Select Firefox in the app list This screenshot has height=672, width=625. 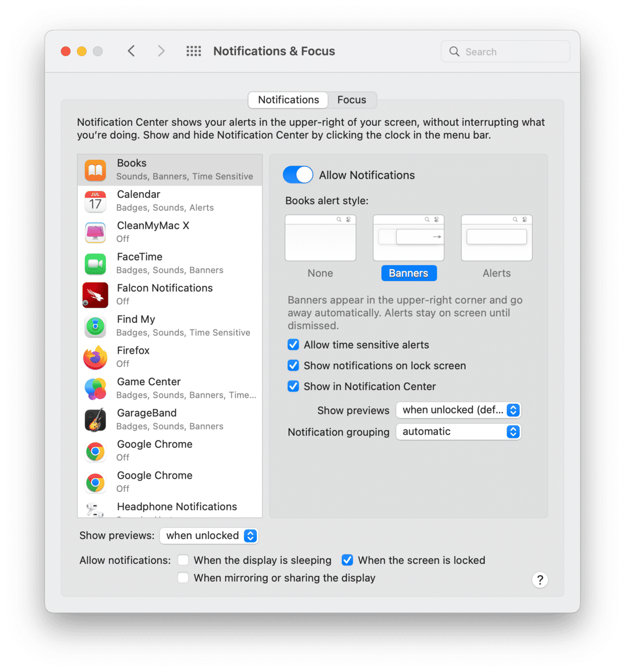tap(170, 358)
